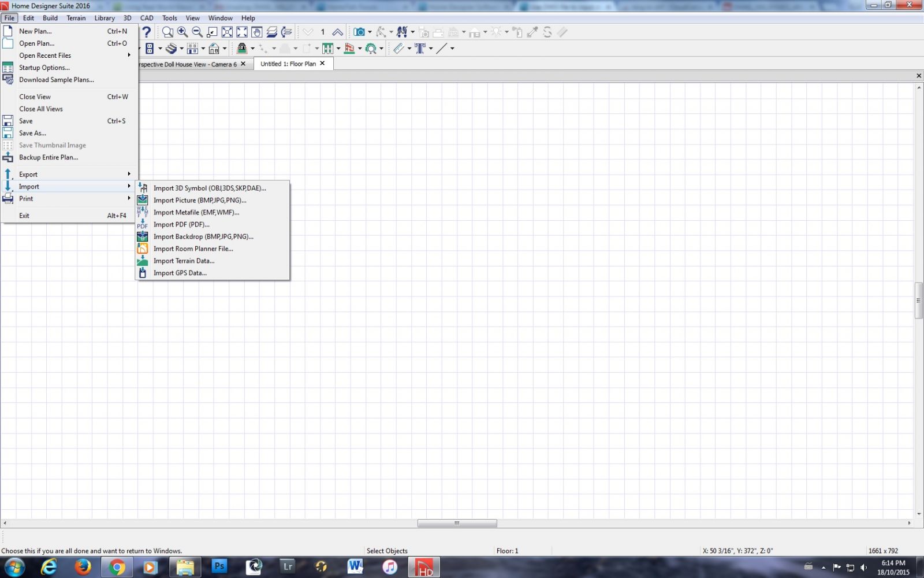
Task: Select Import Terrain Data menu entry
Action: tap(184, 261)
